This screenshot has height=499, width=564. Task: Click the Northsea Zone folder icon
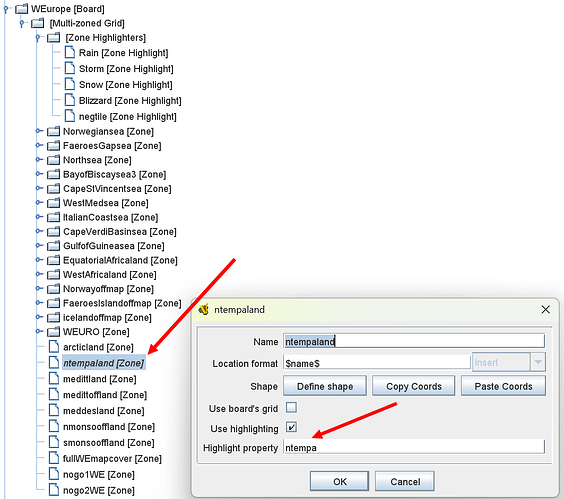(54, 159)
